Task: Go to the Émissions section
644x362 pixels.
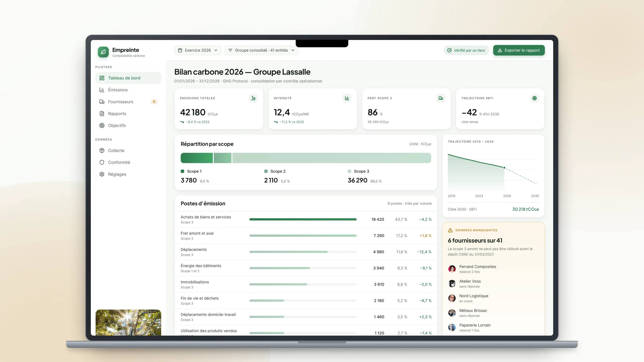Action: coord(128,90)
